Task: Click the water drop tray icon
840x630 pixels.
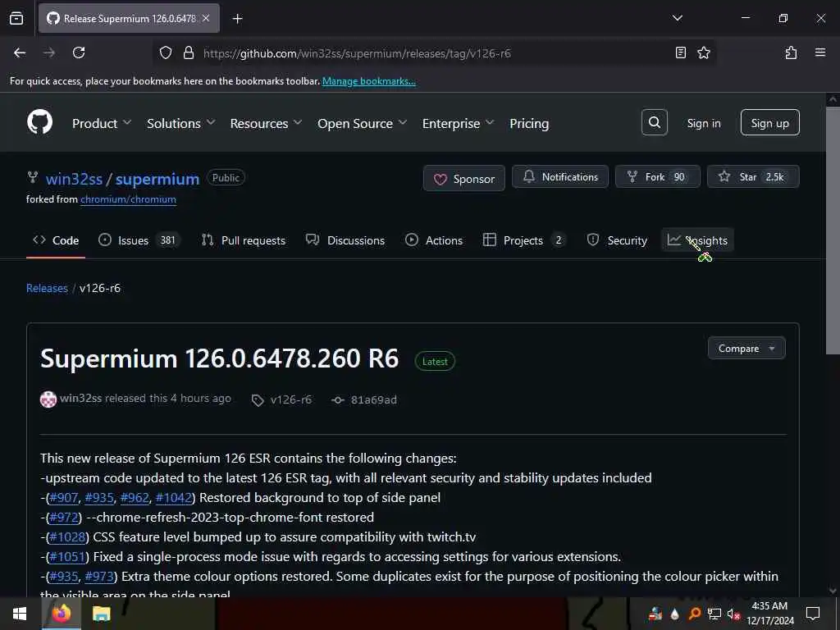Action: tap(674, 614)
